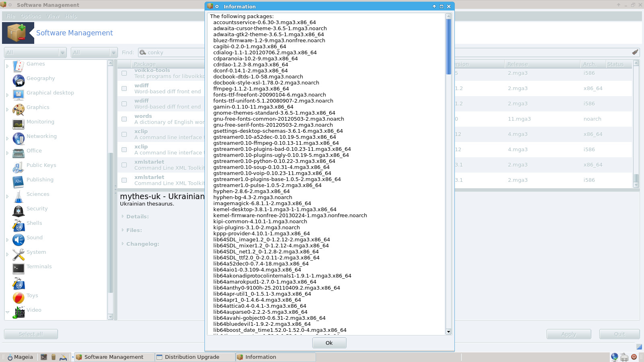
Task: Open the Help menu
Action: coord(71,16)
